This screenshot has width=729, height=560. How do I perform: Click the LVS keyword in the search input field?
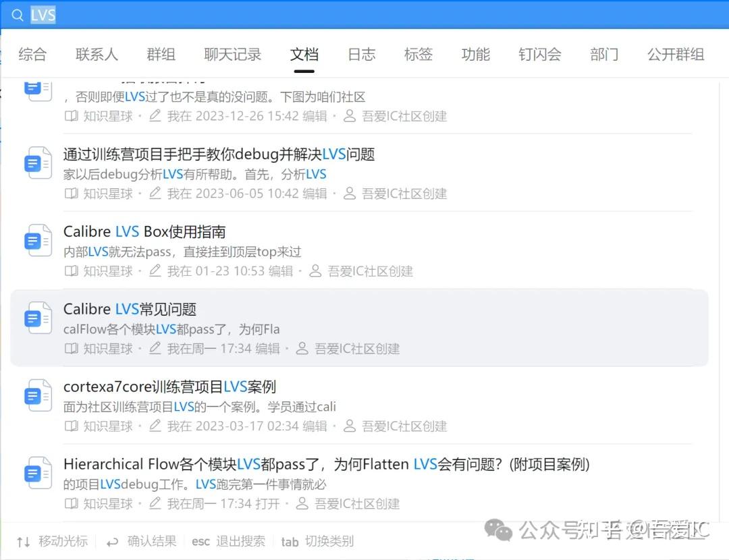pyautogui.click(x=43, y=15)
